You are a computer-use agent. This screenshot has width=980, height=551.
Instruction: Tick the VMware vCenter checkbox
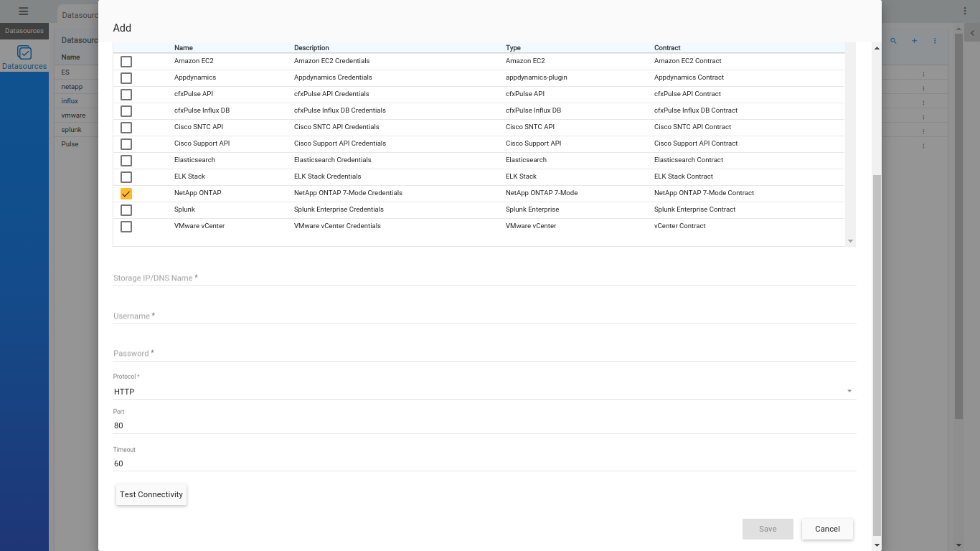[x=126, y=227]
